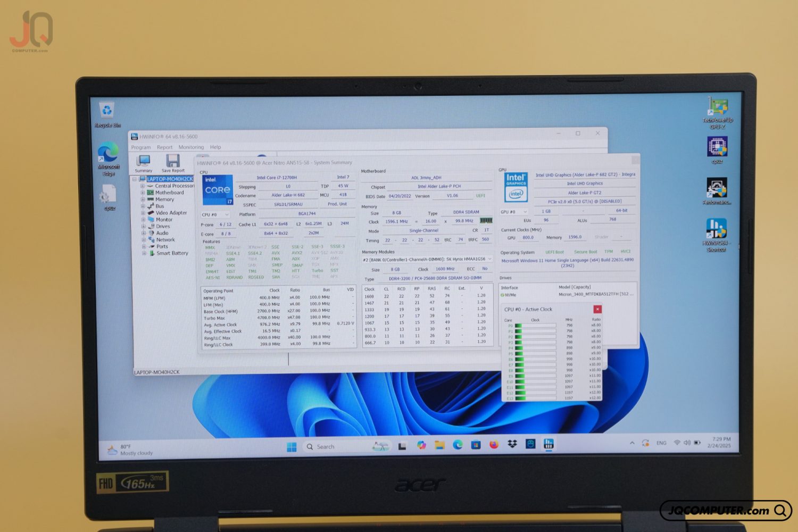Click the NVMe drive status icon

pyautogui.click(x=502, y=295)
